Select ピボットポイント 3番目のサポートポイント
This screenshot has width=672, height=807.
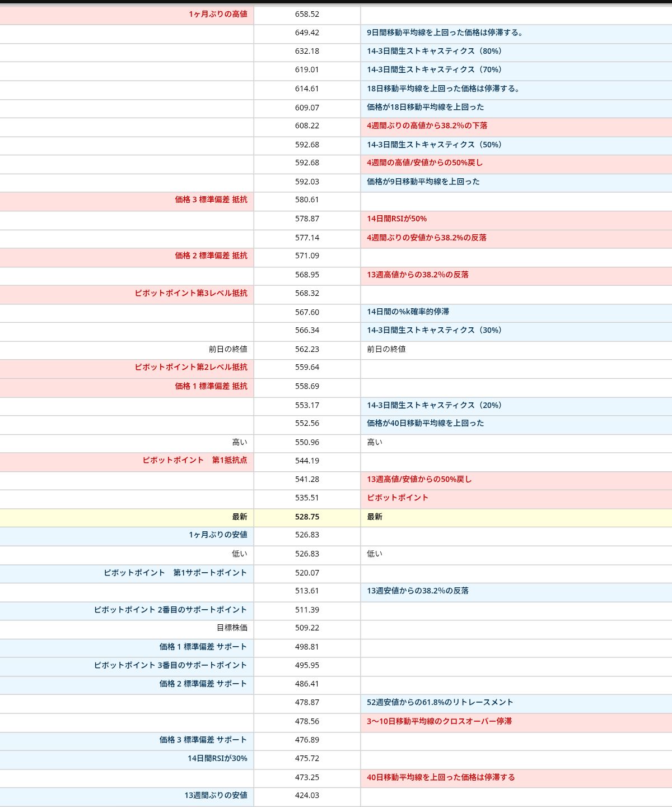point(170,665)
